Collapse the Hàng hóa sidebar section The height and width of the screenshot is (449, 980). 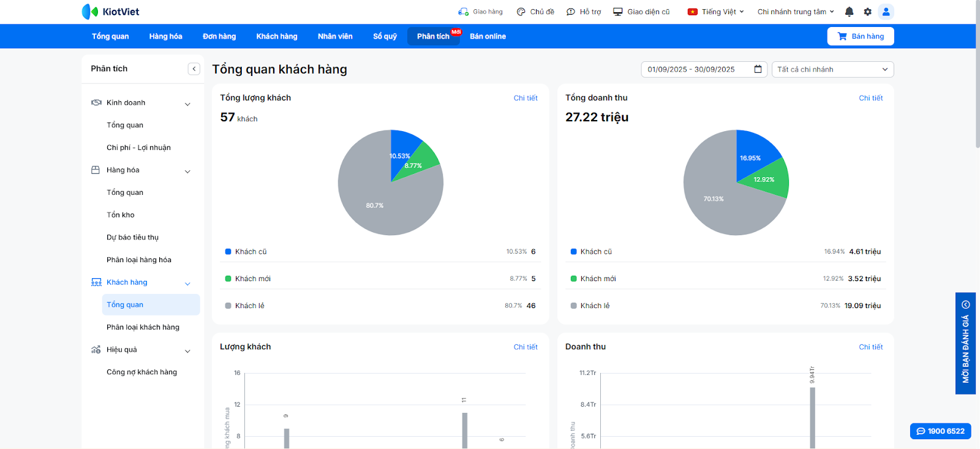point(187,171)
